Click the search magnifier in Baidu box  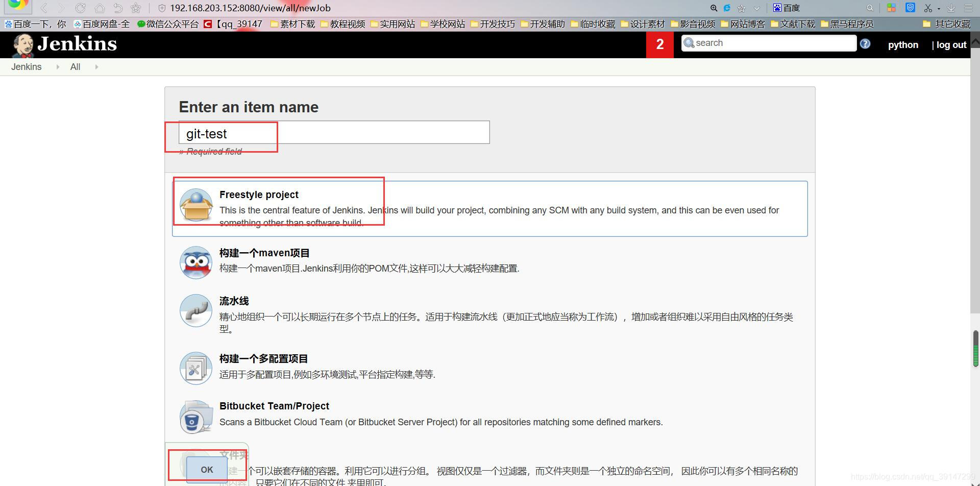(x=870, y=8)
